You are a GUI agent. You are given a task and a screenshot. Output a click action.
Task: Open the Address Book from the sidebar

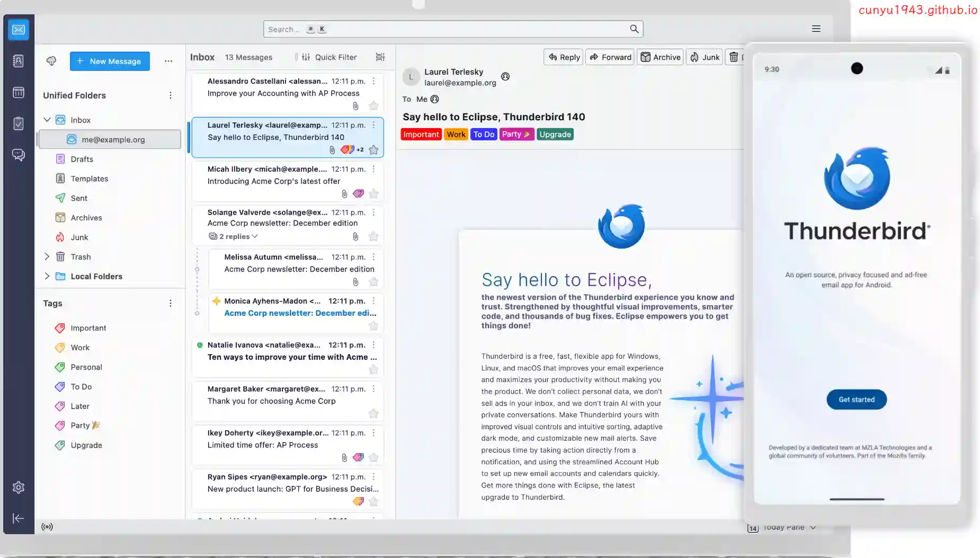tap(18, 61)
